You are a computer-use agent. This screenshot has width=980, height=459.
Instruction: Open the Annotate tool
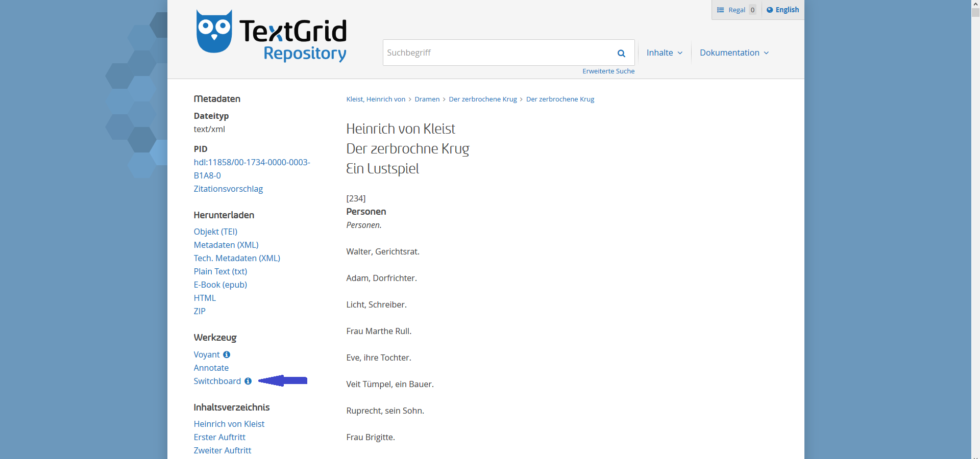tap(211, 368)
